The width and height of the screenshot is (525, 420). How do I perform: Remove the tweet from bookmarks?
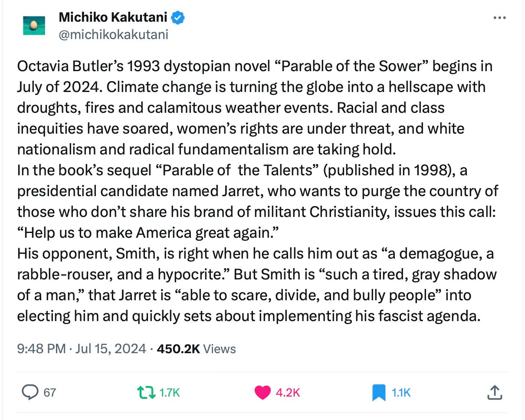coord(379,393)
